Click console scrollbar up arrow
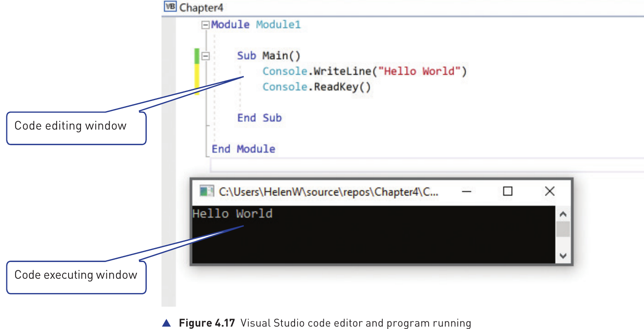The image size is (644, 329). [x=563, y=214]
